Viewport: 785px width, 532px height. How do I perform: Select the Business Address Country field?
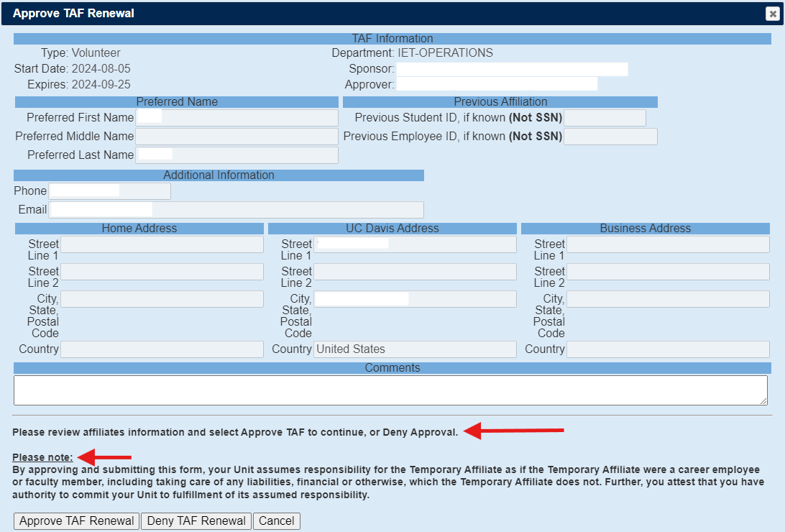(x=668, y=349)
